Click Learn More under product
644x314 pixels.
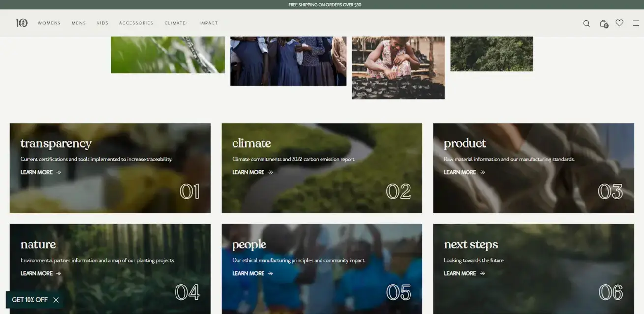460,172
